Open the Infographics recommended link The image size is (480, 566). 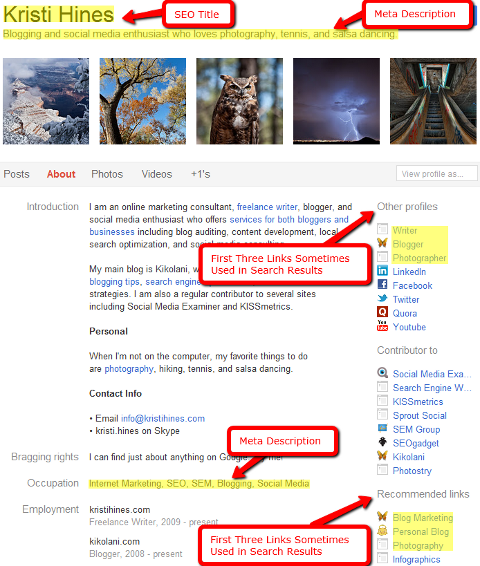[x=416, y=560]
